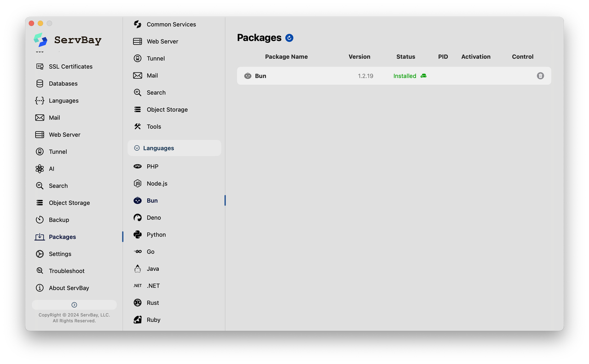Click the Rust gear icon
The height and width of the screenshot is (364, 589).
pos(138,302)
